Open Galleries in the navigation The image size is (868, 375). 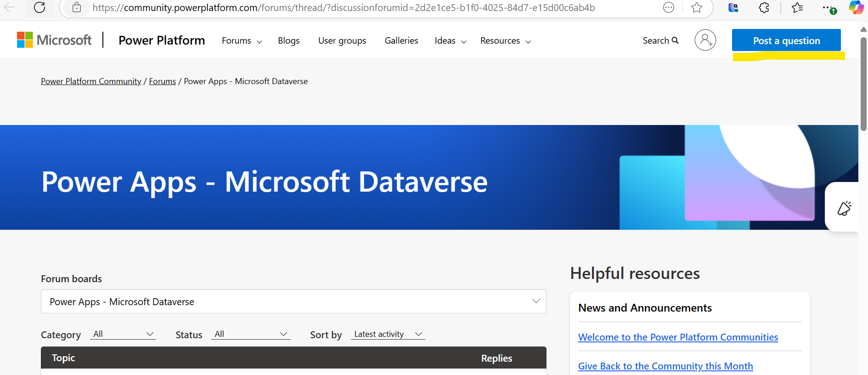pos(401,41)
